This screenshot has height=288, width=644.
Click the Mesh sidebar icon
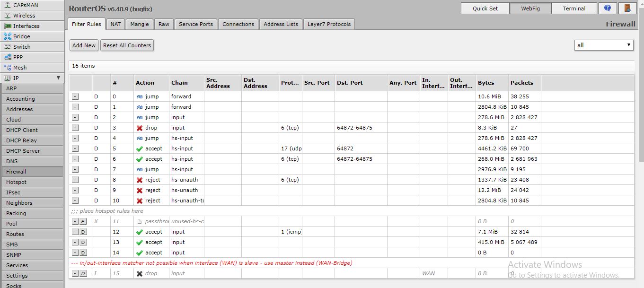point(8,68)
